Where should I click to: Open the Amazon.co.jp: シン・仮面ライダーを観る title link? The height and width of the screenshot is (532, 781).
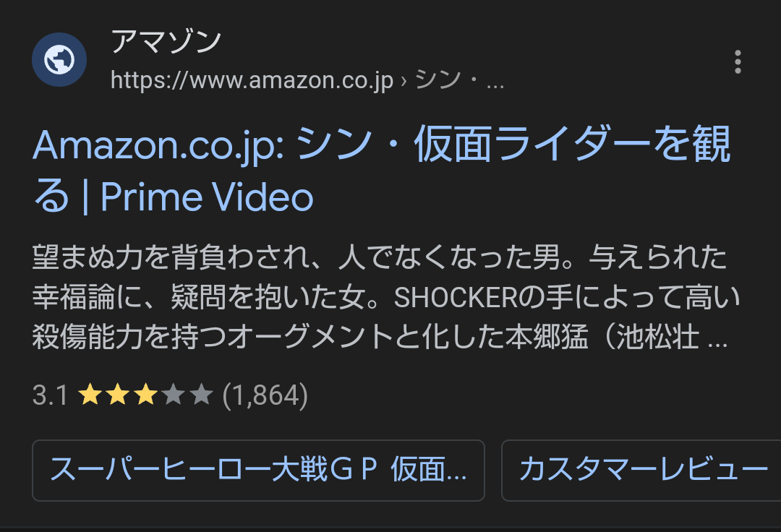click(x=382, y=170)
